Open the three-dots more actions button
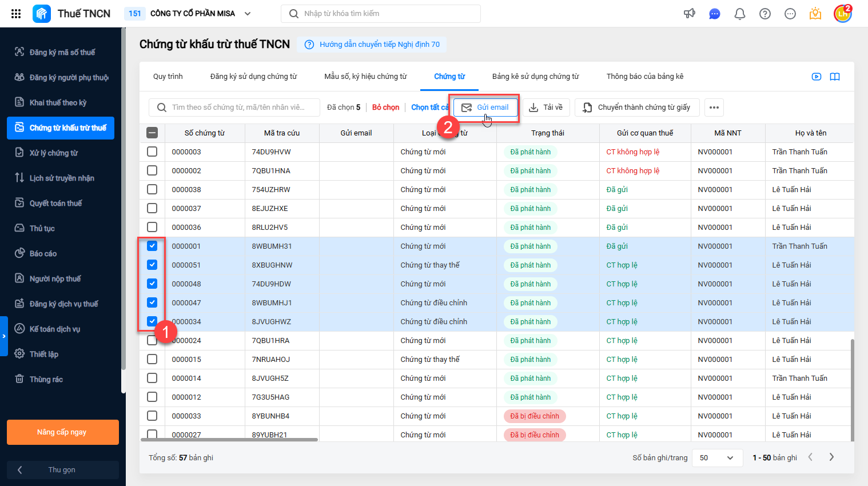The height and width of the screenshot is (486, 868). click(714, 107)
